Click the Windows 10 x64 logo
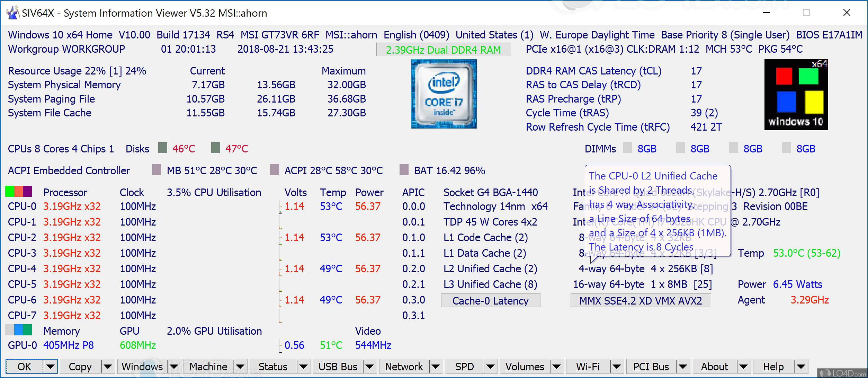This screenshot has height=378, width=868. [796, 95]
